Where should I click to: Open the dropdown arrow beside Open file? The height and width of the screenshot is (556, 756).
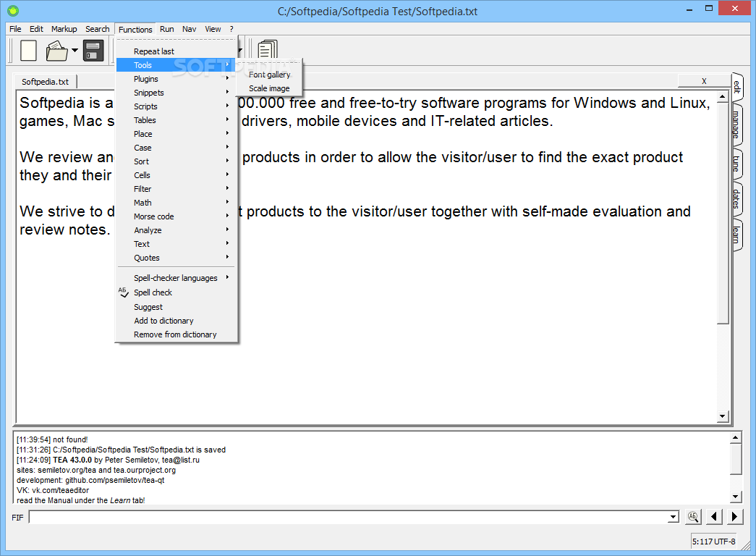coord(75,50)
